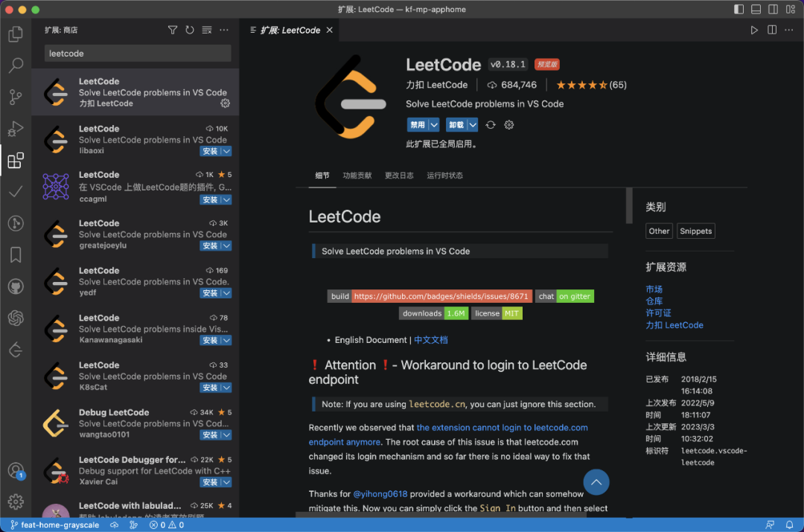
Task: Expand install dropdown for greatejoeylu LeetCode
Action: click(x=226, y=246)
